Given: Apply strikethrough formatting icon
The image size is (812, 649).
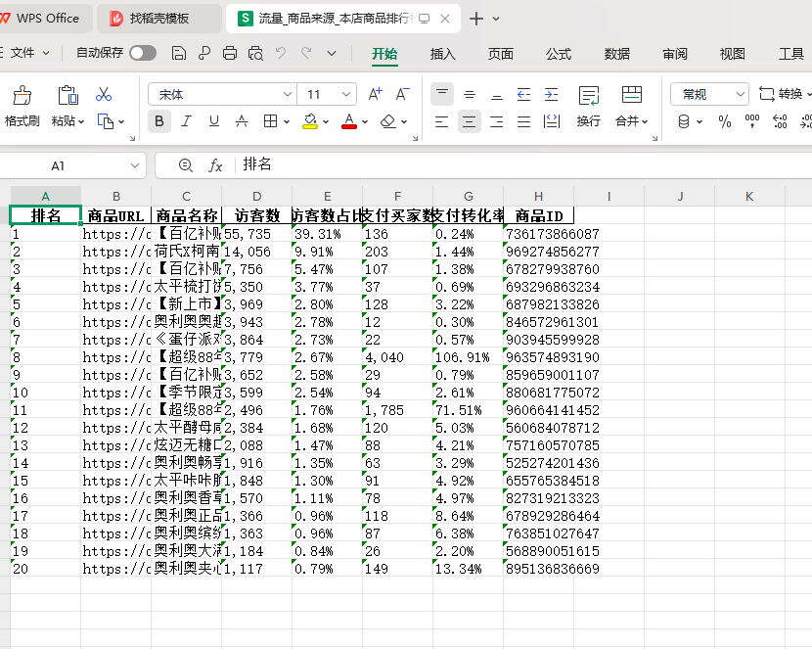Looking at the screenshot, I should click(x=242, y=121).
